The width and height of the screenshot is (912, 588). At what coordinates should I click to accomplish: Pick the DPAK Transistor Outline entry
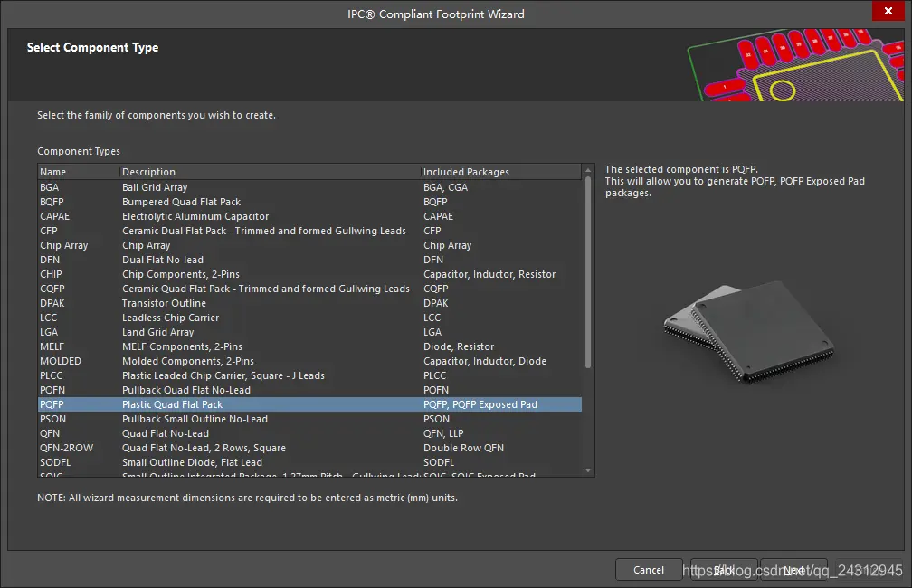click(309, 303)
